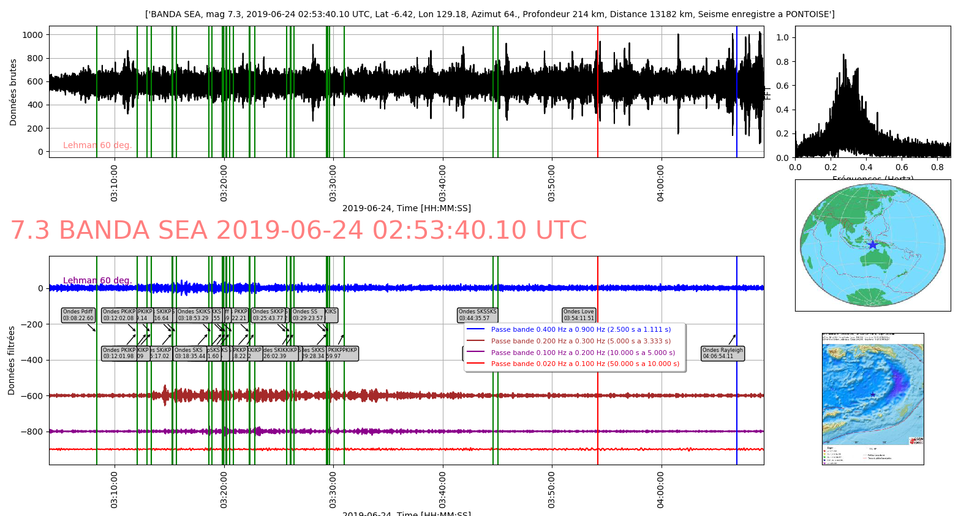Click the pink Lehman 60 deg. text in raw plot
Viewport: 980px width, 516px height.
(97, 145)
